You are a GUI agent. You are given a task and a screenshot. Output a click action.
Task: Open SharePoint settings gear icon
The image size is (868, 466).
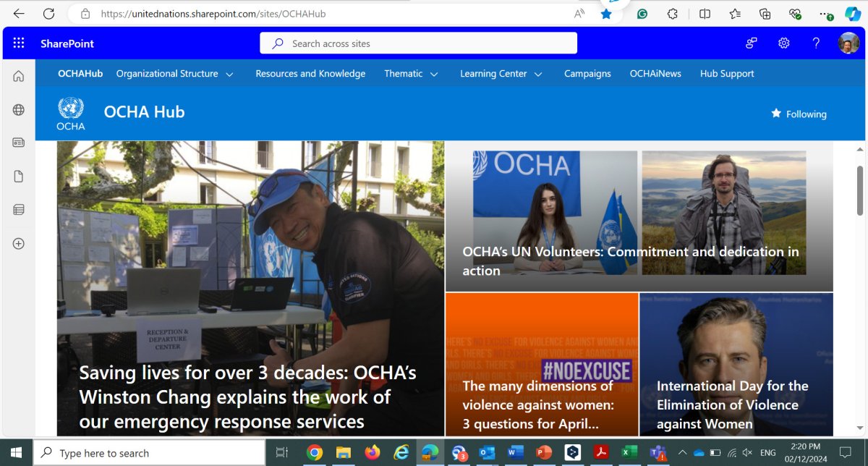click(783, 43)
